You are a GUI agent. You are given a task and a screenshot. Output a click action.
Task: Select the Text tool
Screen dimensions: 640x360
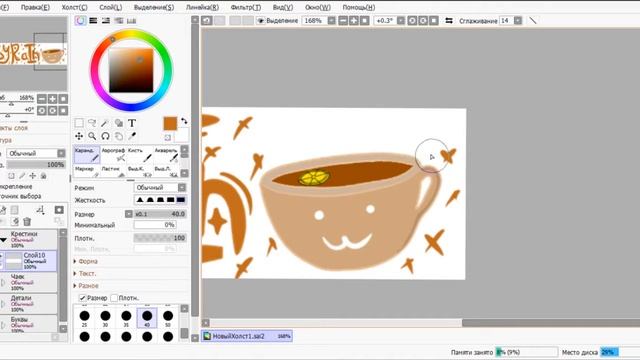(131, 123)
